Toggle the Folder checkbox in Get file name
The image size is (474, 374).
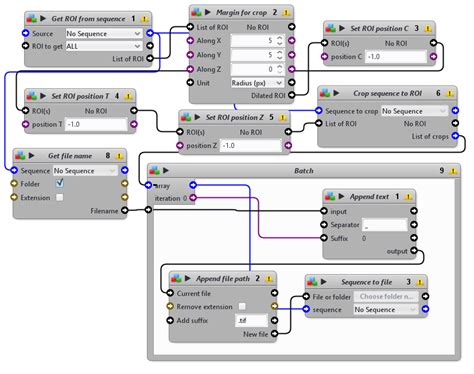[x=60, y=183]
